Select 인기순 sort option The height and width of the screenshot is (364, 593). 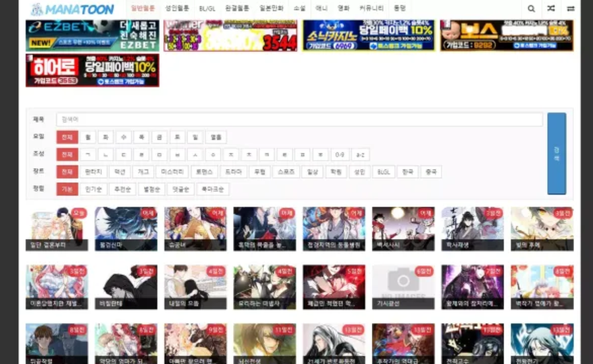point(93,189)
